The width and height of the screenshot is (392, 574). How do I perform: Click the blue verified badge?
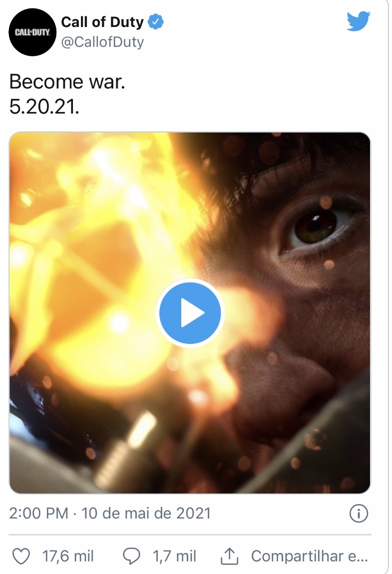point(156,22)
